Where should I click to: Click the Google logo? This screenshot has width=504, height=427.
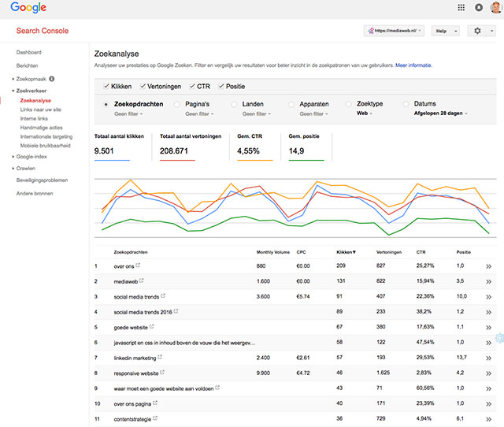(28, 7)
